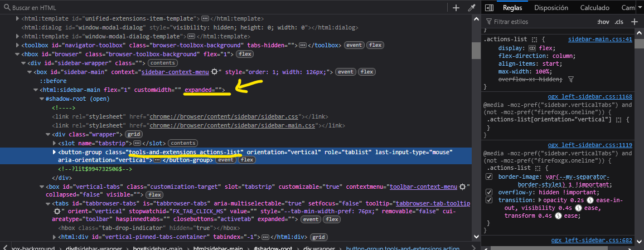The height and width of the screenshot is (250, 644).
Task: Toggle the flex badge on box#vertical-tabs
Action: click(155, 195)
